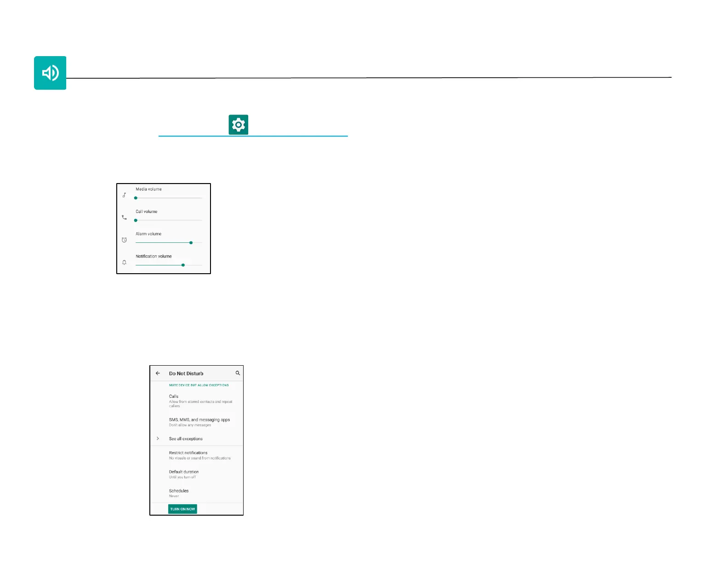Open search in Do Not Disturb
The height and width of the screenshot is (563, 728).
tap(238, 373)
